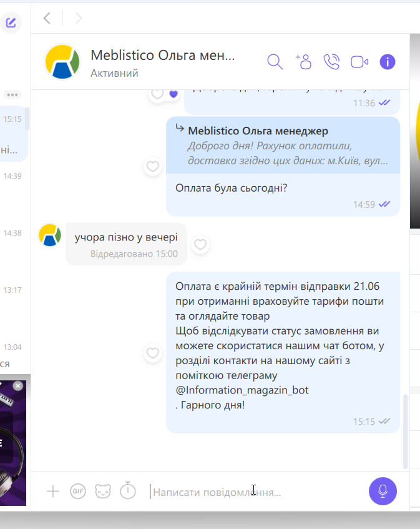The image size is (420, 529).
Task: Open the @Information_magazin_bot mention
Action: (x=242, y=390)
